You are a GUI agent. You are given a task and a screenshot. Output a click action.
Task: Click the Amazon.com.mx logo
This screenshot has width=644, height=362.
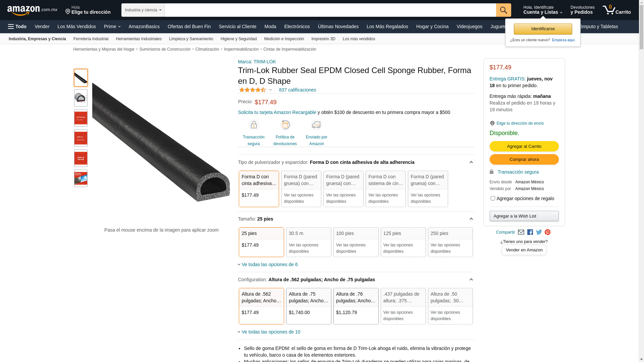point(32,10)
